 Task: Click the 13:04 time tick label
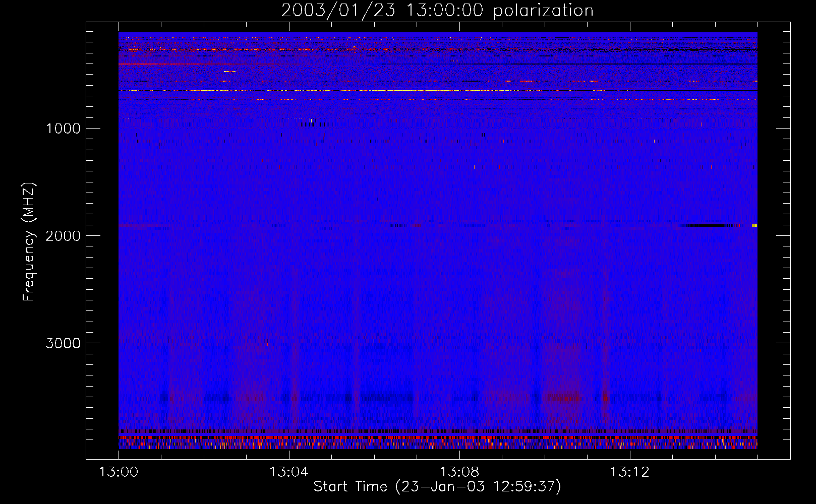(288, 472)
